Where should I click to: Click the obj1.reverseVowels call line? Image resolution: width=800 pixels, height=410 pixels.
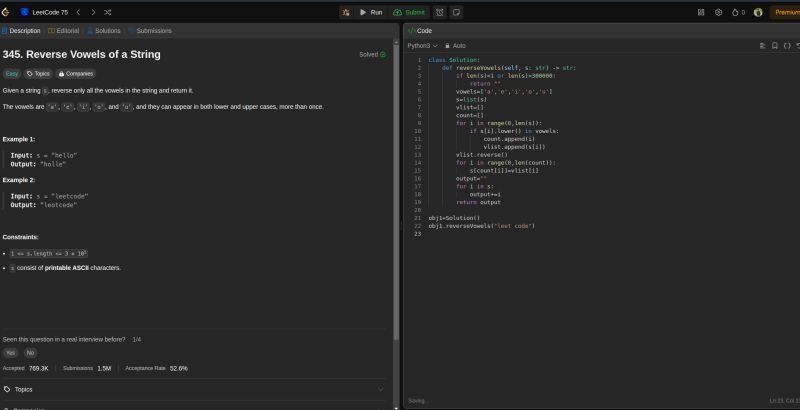[482, 226]
